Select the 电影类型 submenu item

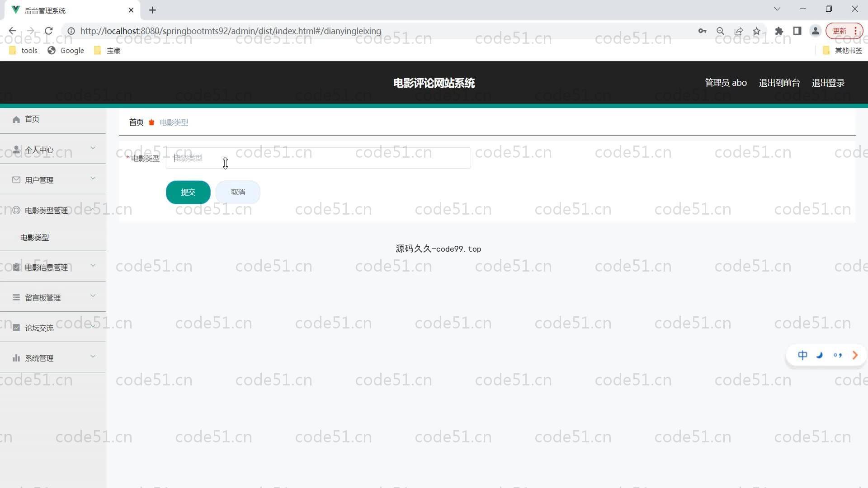click(x=35, y=237)
